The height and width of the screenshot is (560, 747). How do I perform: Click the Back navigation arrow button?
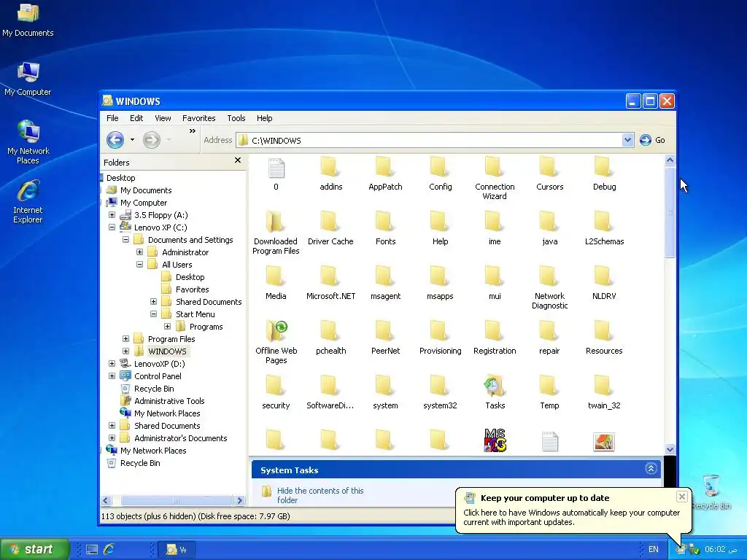click(x=115, y=140)
